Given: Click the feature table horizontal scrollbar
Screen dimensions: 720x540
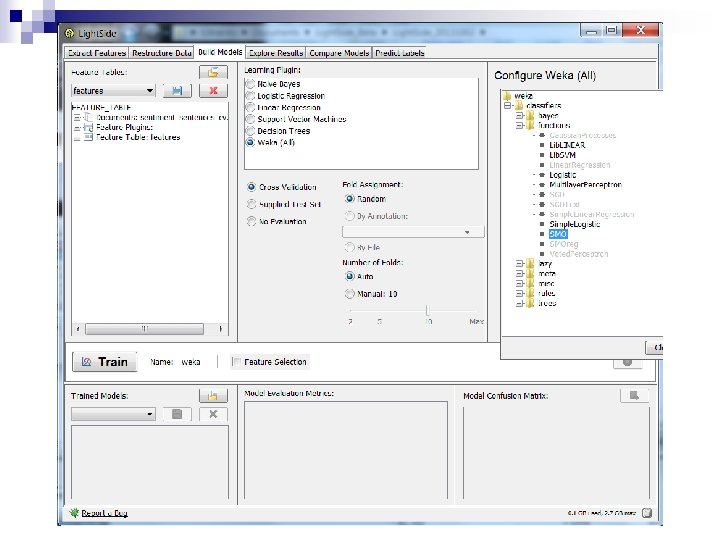Looking at the screenshot, I should click(x=145, y=329).
